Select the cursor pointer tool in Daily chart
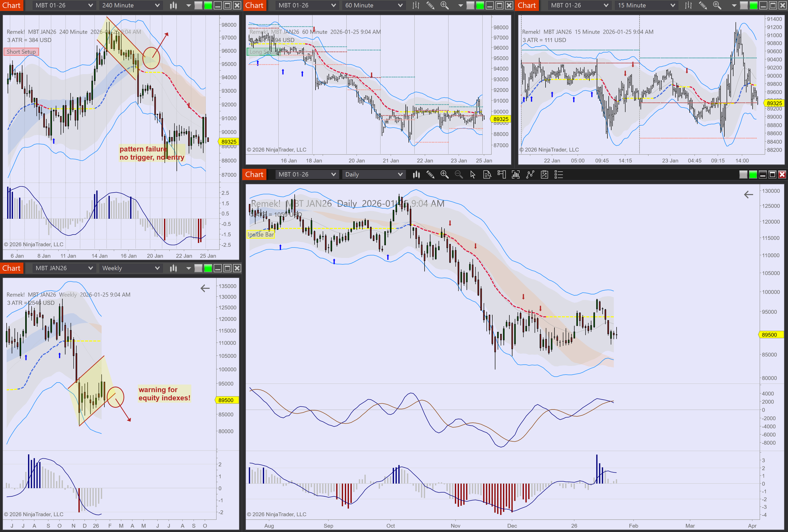This screenshot has width=788, height=532. 473,175
